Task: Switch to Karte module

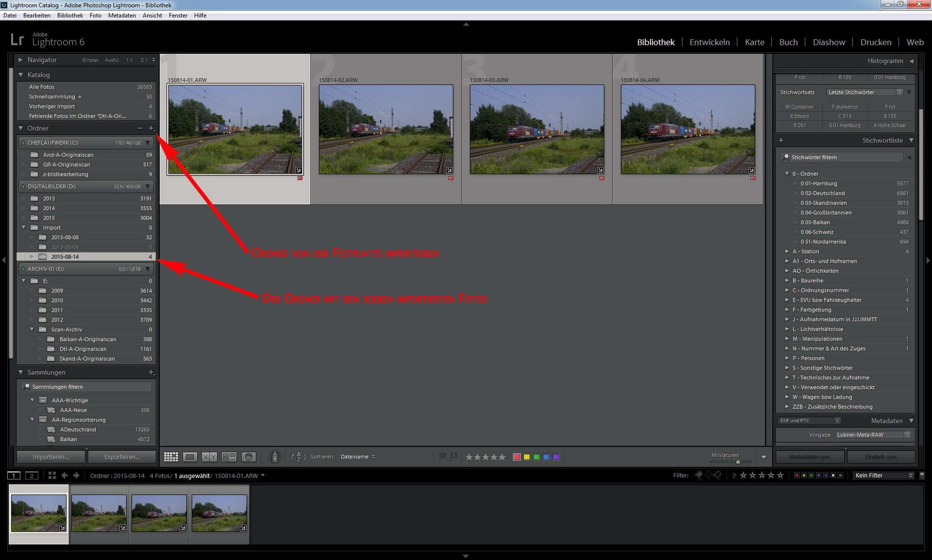Action: 754,42
